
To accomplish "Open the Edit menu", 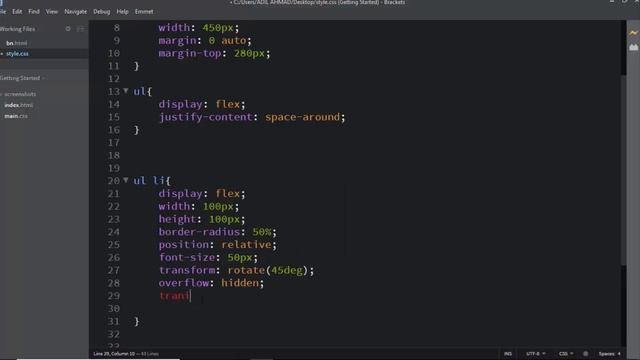I will (17, 11).
